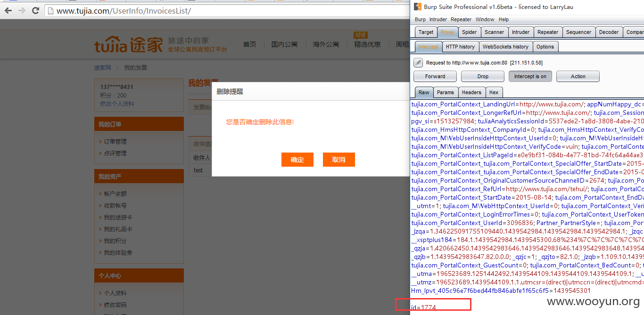Viewport: 644px width, 315px height.
Task: Open 点评管理 in sidebar
Action: pyautogui.click(x=115, y=153)
